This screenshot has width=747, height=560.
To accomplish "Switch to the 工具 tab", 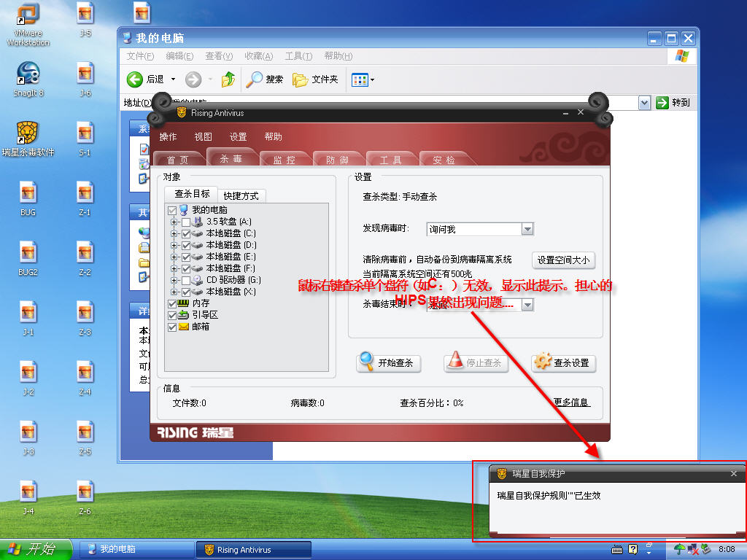I will [391, 160].
